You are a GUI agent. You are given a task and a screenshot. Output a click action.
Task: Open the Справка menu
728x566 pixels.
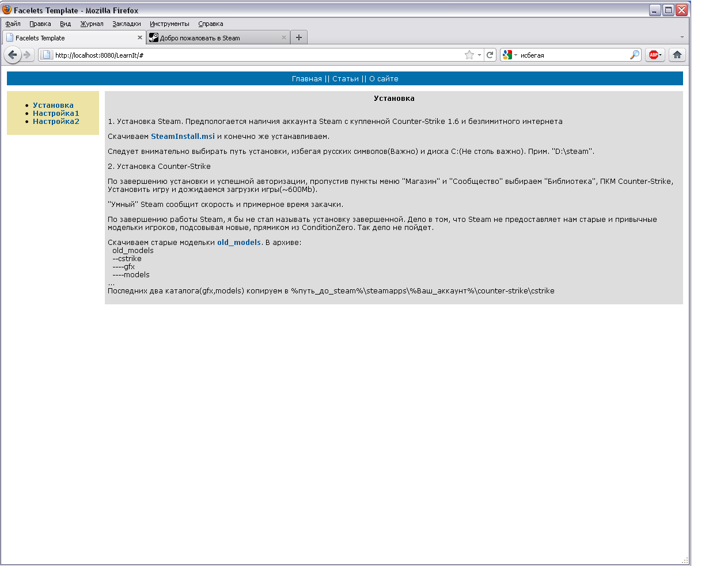[x=211, y=24]
